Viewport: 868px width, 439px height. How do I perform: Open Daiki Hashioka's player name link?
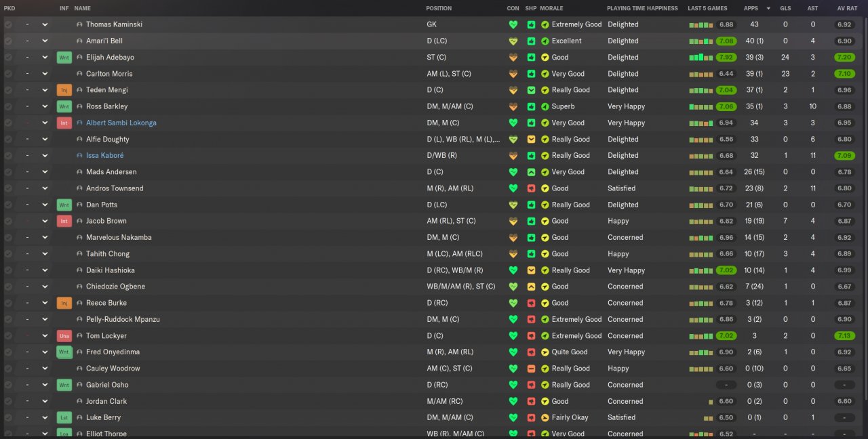coord(111,270)
